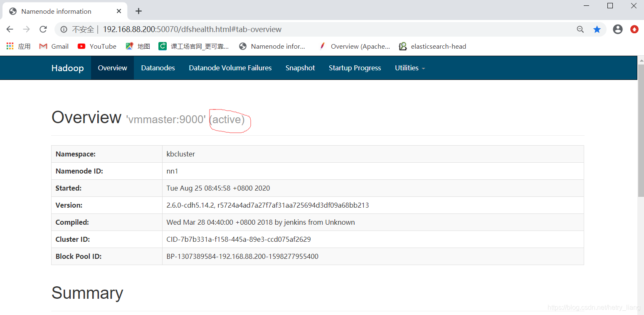644x315 pixels.
Task: Click the browser forward arrow
Action: (x=27, y=29)
